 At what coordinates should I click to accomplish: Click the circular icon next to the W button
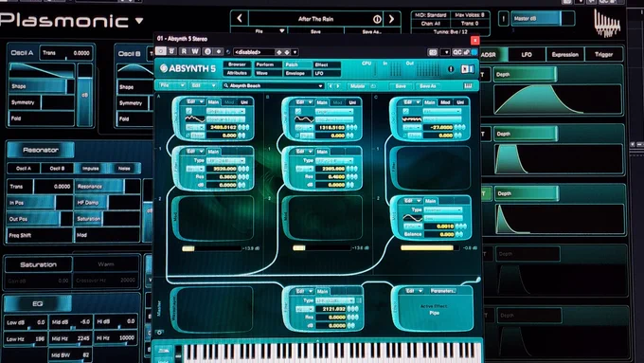[x=207, y=51]
